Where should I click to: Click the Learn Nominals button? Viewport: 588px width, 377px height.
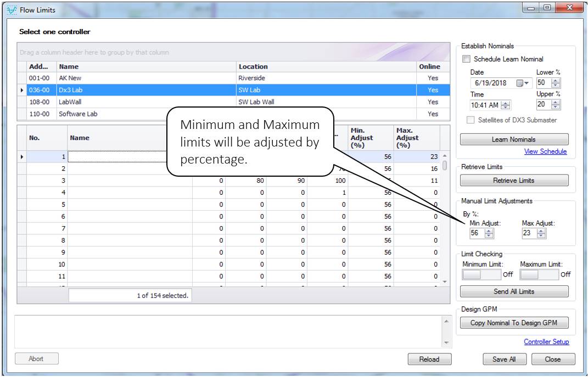(514, 139)
